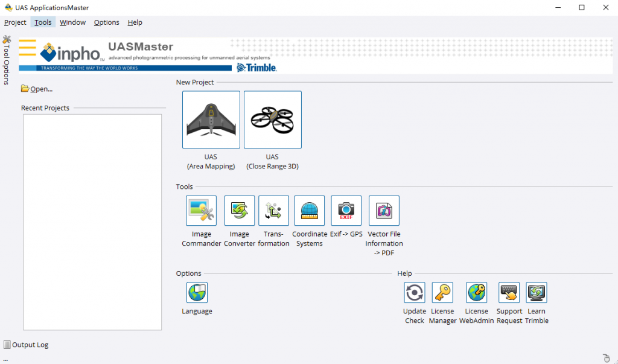
Task: Click the "Image Commander" label text
Action: point(202,238)
